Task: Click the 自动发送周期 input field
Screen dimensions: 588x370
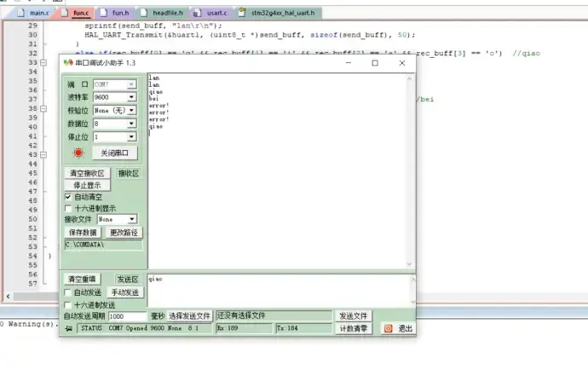Action: [x=127, y=316]
